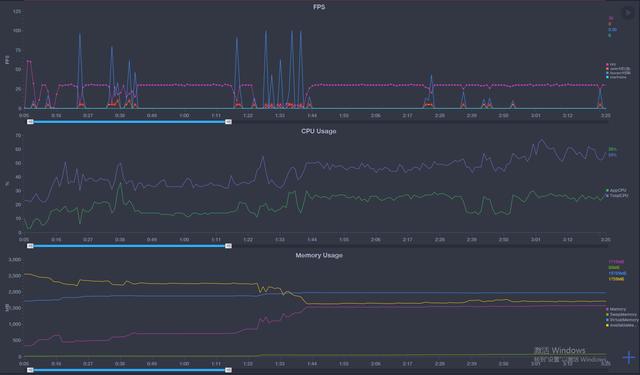This screenshot has width=640, height=375.
Task: Click right handle of FPS chart range slider
Action: pyautogui.click(x=229, y=122)
